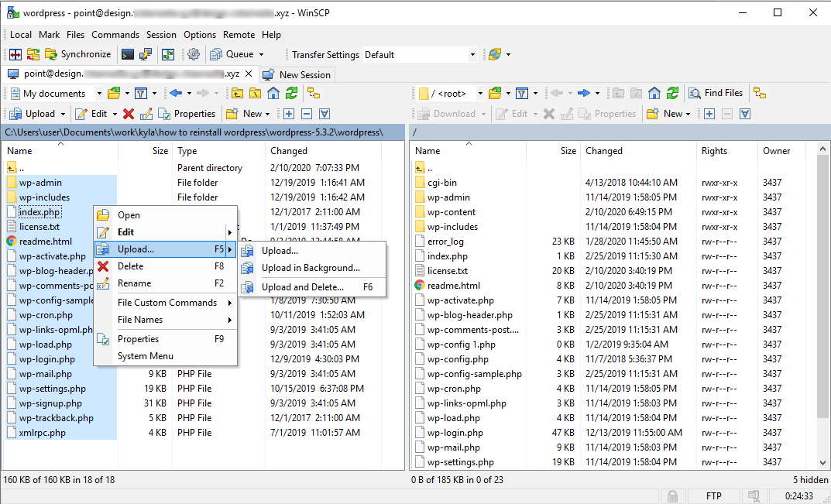Go to local home directory icon

(x=273, y=94)
